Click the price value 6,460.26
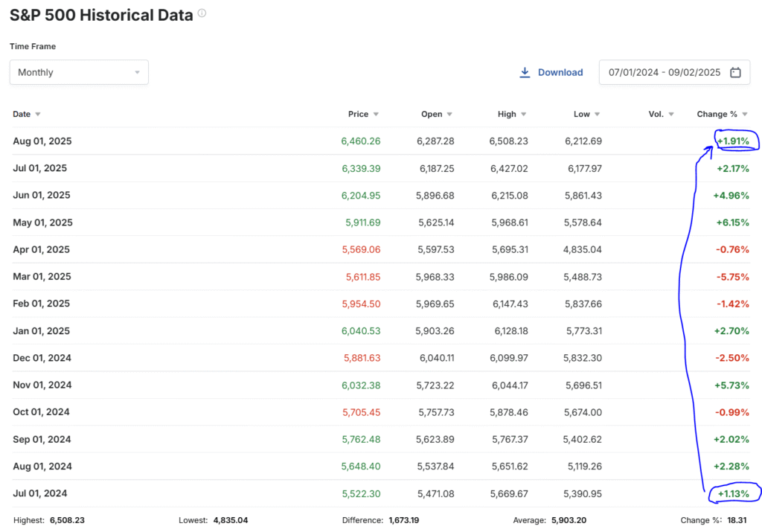This screenshot has height=532, width=762. coord(361,141)
